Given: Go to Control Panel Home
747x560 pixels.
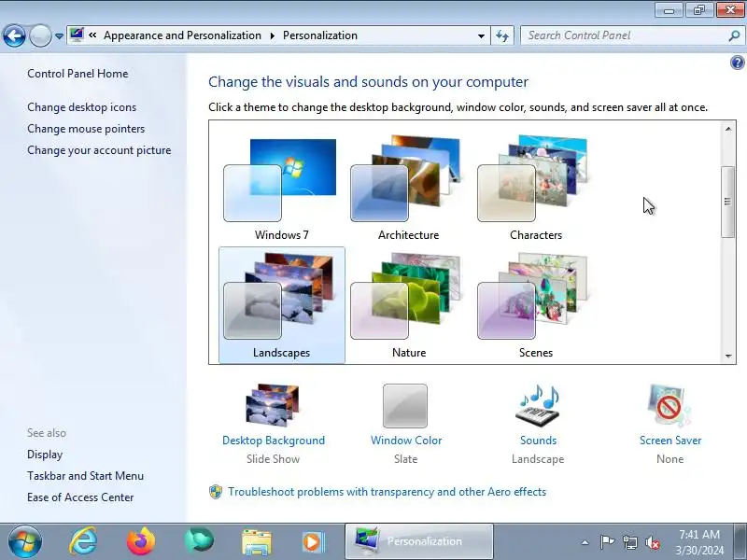Looking at the screenshot, I should (x=78, y=74).
